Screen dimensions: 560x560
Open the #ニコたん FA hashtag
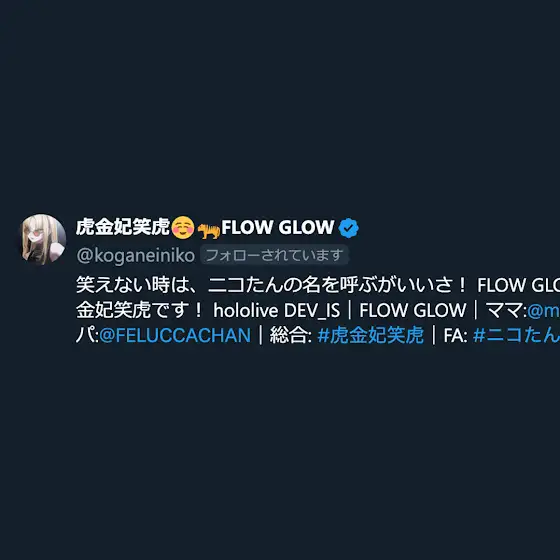click(516, 335)
